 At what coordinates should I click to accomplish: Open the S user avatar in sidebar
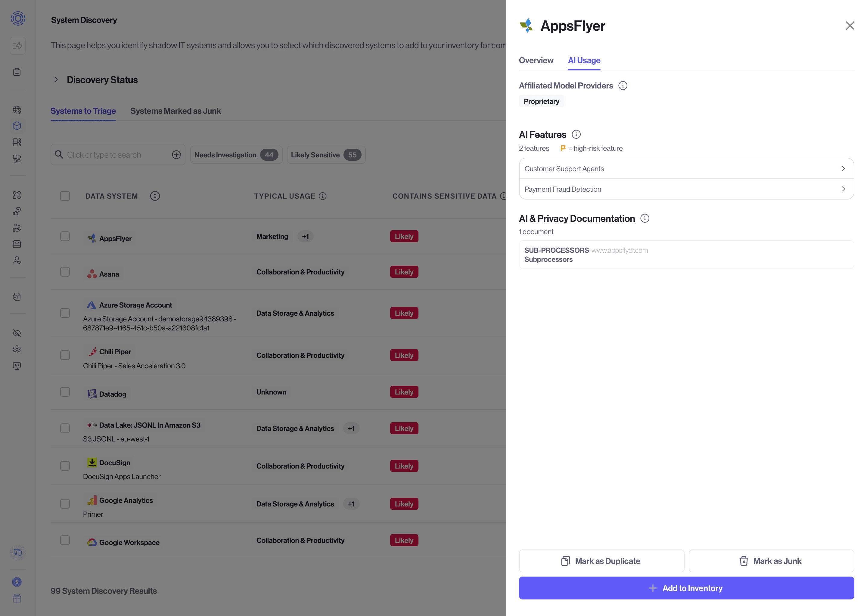(x=17, y=582)
